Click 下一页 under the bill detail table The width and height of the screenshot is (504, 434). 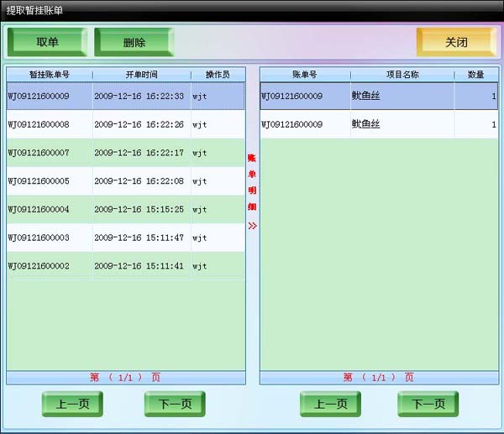click(428, 404)
